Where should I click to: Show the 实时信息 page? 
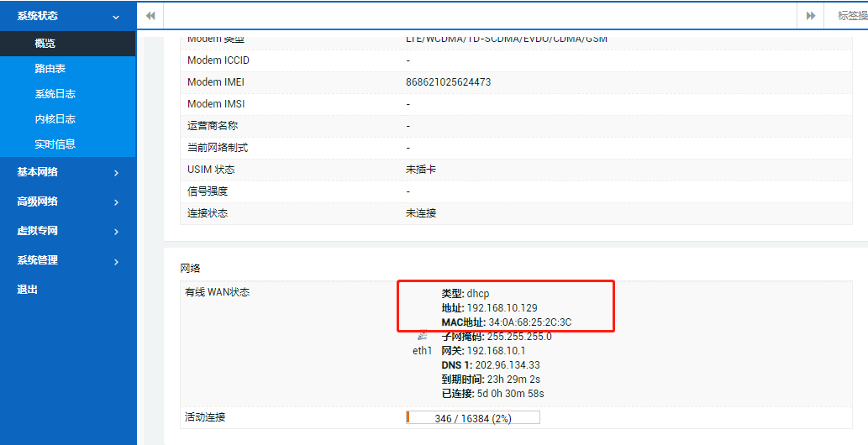point(55,144)
